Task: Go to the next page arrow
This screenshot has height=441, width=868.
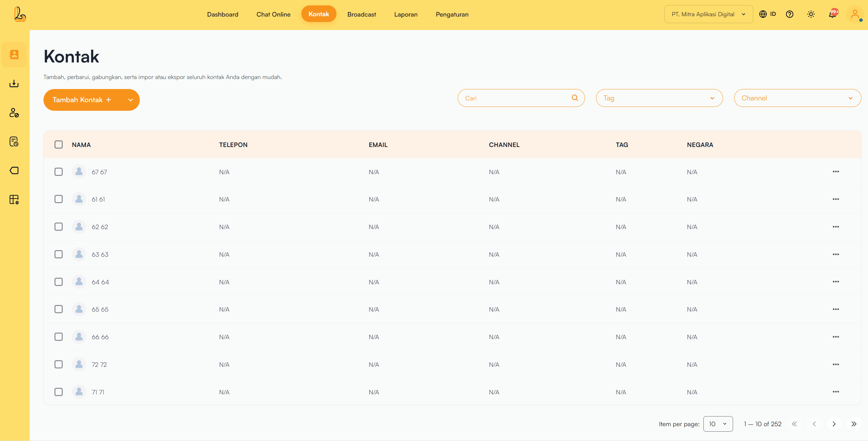Action: pos(834,424)
